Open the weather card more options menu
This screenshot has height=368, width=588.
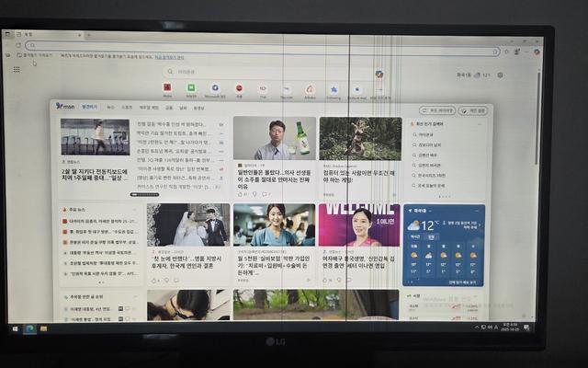(477, 211)
